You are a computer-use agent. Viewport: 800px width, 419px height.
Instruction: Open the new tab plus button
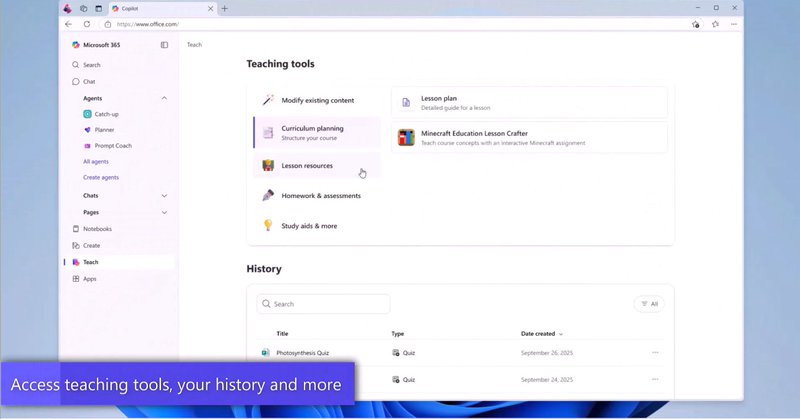(224, 8)
